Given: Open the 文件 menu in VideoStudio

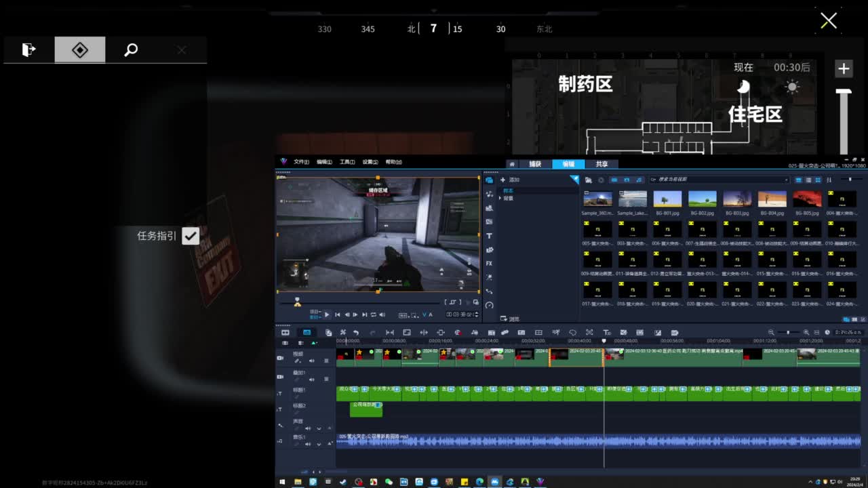Looking at the screenshot, I should point(301,163).
